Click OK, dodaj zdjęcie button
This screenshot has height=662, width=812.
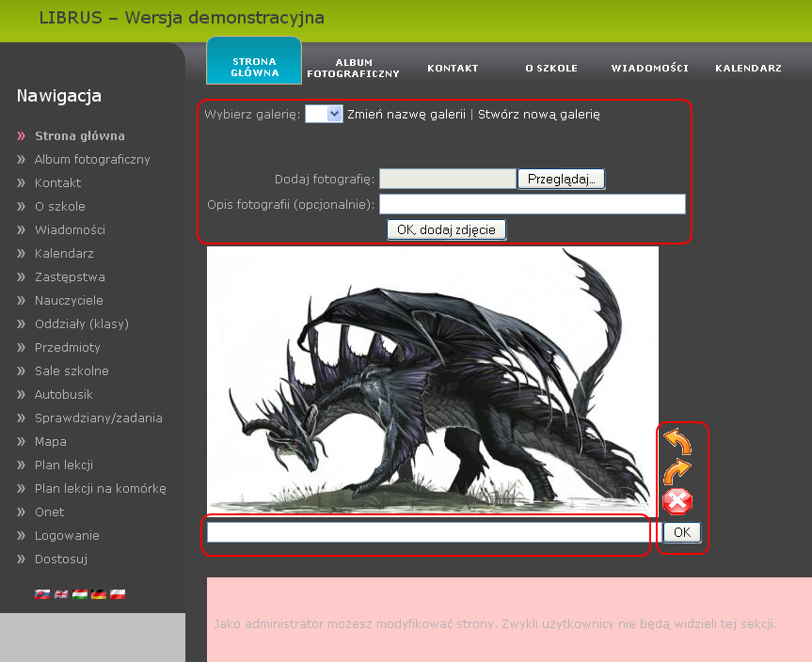point(446,229)
